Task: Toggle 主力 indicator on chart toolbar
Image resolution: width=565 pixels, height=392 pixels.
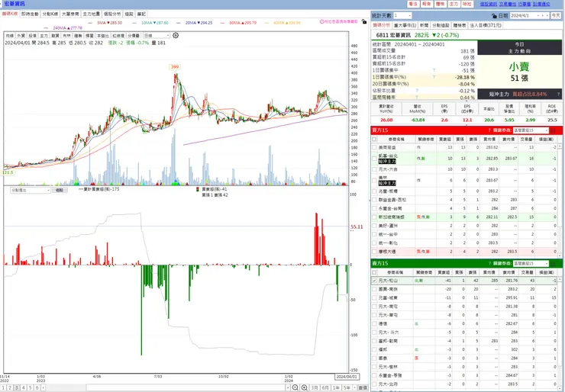Action: (x=44, y=36)
